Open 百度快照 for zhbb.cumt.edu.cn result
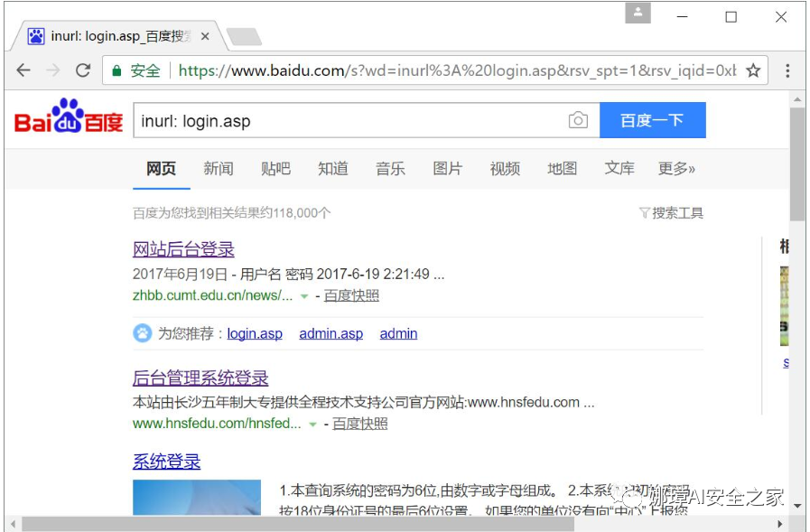This screenshot has height=532, width=810. 351,295
